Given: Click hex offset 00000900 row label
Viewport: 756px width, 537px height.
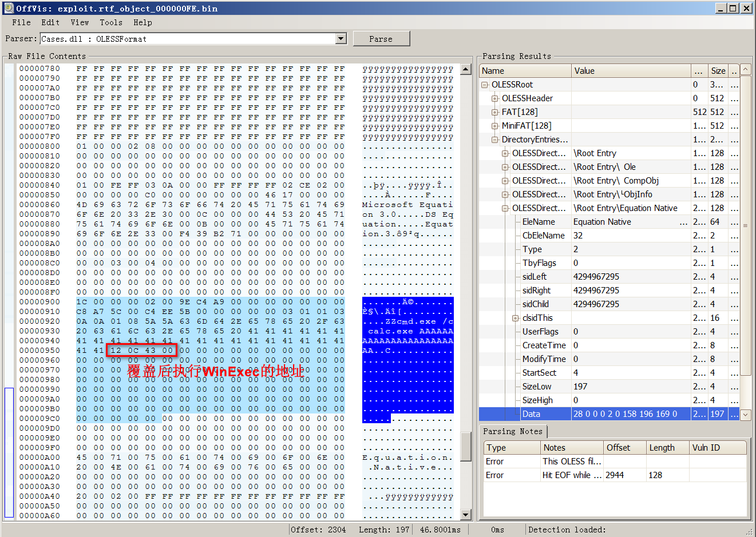Looking at the screenshot, I should [x=39, y=301].
